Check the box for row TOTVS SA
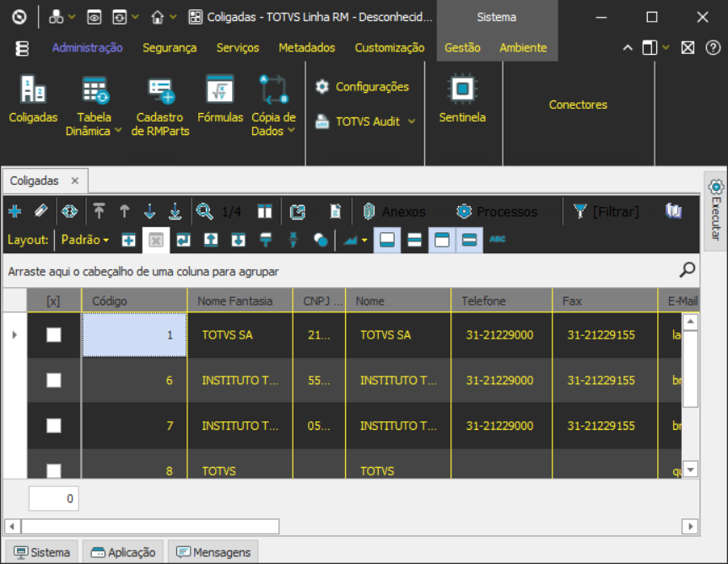This screenshot has height=564, width=728. tap(54, 335)
